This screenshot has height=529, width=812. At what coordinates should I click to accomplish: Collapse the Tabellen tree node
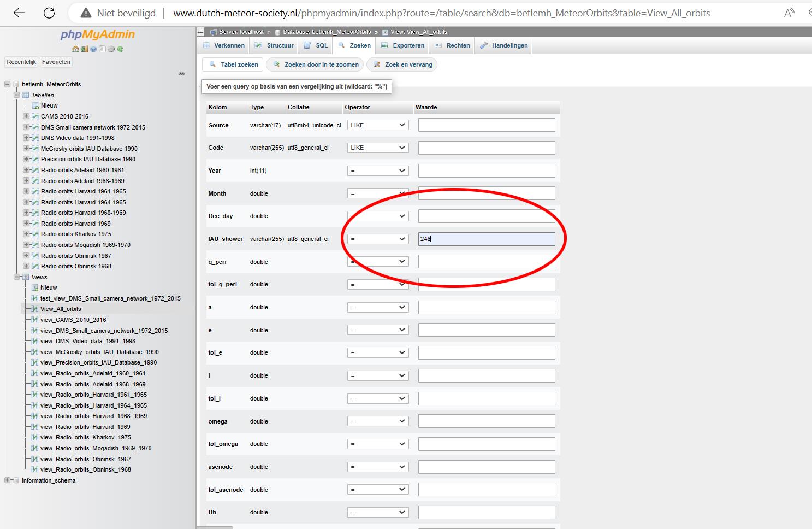(17, 95)
